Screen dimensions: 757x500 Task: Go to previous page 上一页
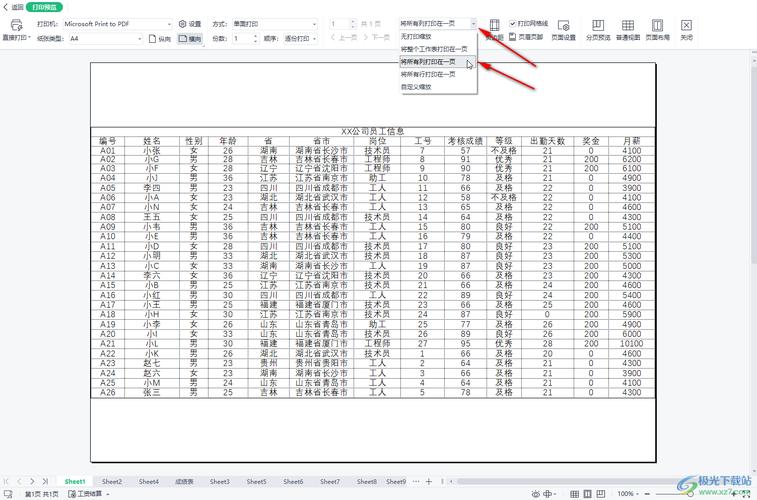[x=343, y=37]
